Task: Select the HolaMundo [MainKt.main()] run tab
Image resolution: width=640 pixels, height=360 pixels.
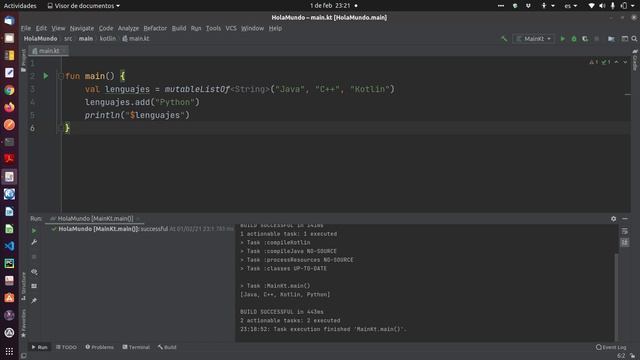Action: pos(95,219)
